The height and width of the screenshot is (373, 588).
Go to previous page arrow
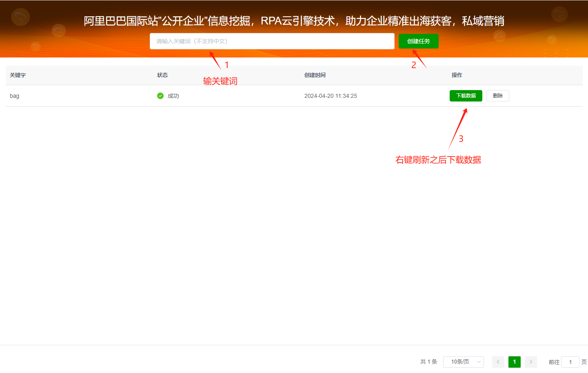[498, 362]
